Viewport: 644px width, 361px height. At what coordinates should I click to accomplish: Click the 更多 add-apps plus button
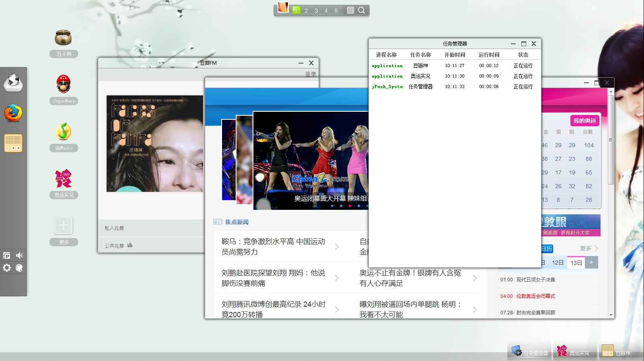pyautogui.click(x=63, y=226)
